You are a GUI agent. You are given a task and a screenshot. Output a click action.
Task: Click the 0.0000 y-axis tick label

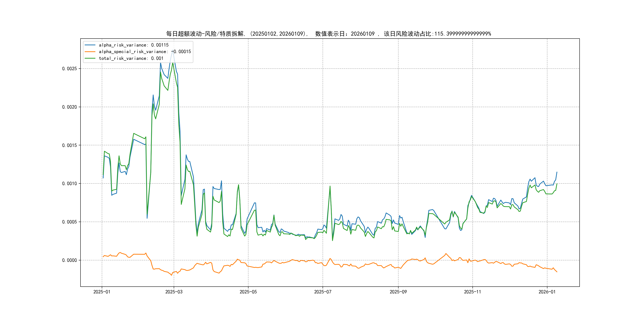point(70,260)
